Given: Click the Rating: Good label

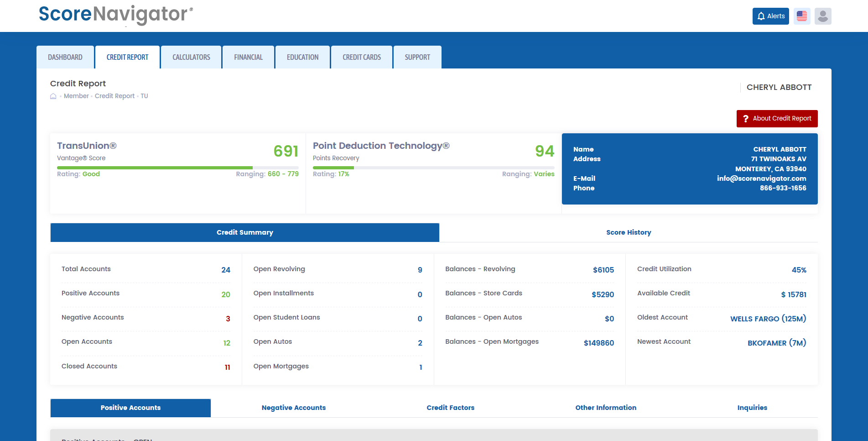Looking at the screenshot, I should 78,174.
